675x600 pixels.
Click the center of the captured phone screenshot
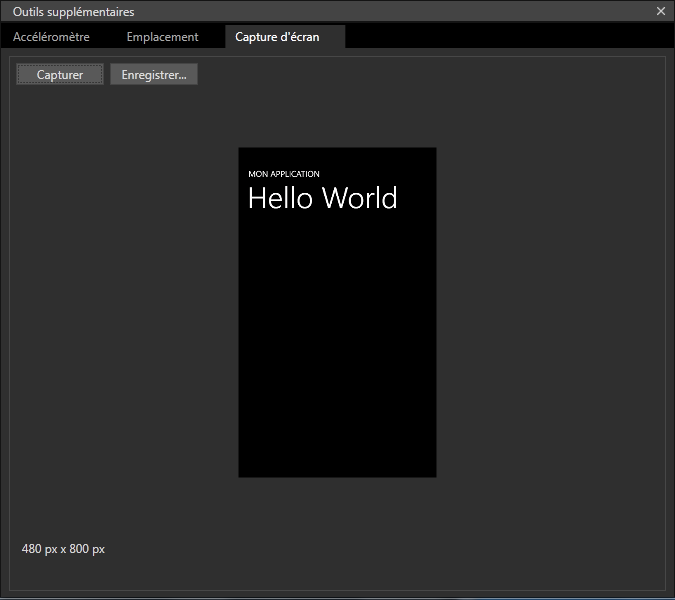click(337, 312)
